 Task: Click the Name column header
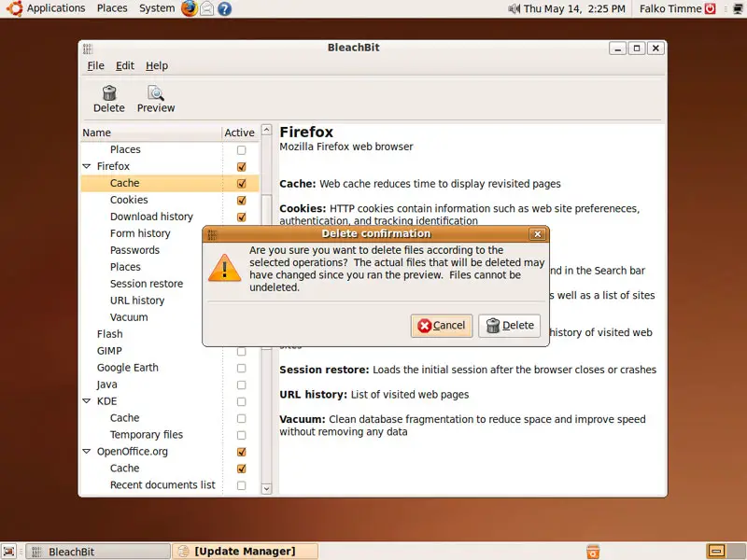[151, 133]
